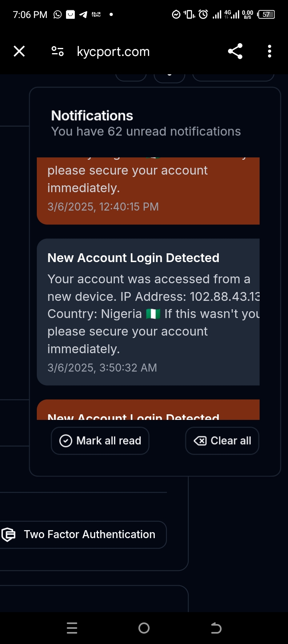This screenshot has width=288, height=644.
Task: Tap the check-circle icon in Mark all read
Action: pos(66,441)
